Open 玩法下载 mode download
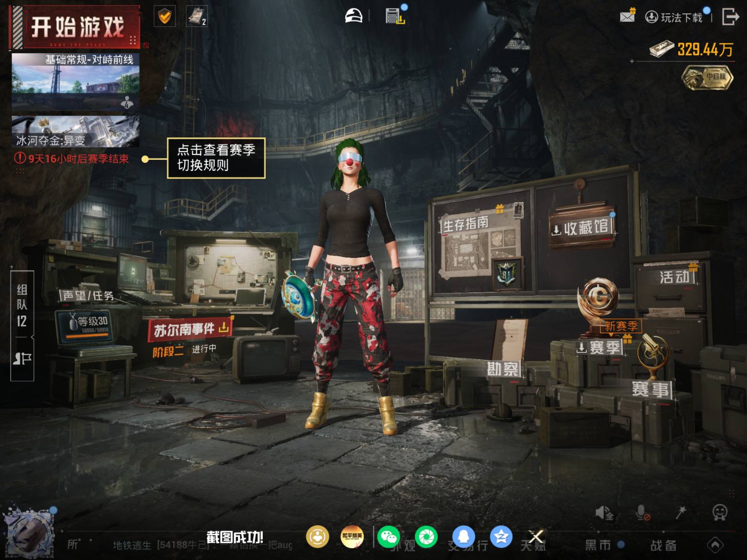 tap(675, 17)
